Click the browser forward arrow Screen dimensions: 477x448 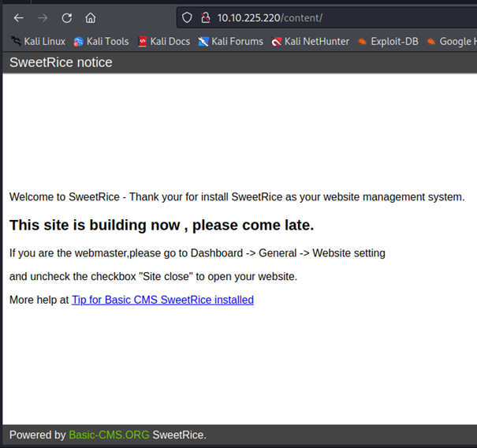click(x=43, y=17)
